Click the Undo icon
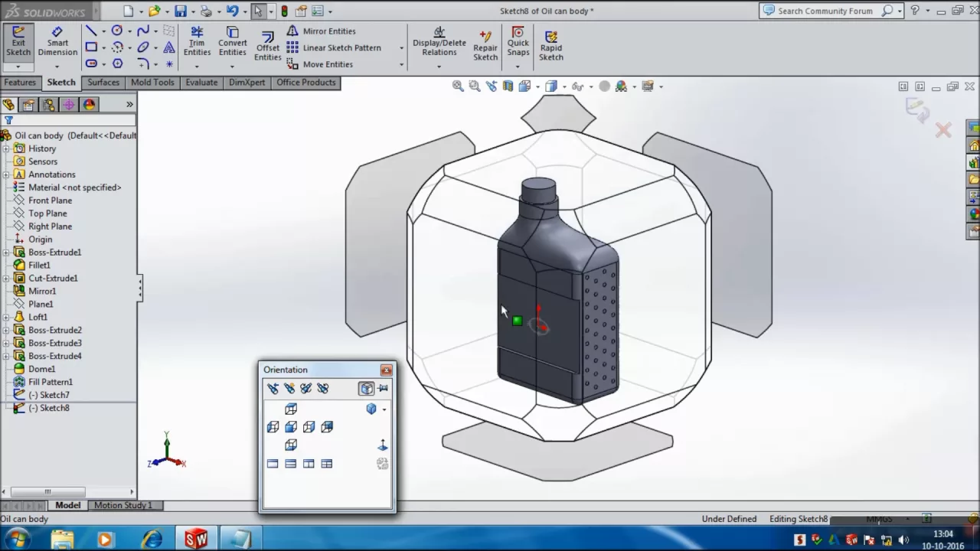This screenshot has height=551, width=980. coord(232,11)
